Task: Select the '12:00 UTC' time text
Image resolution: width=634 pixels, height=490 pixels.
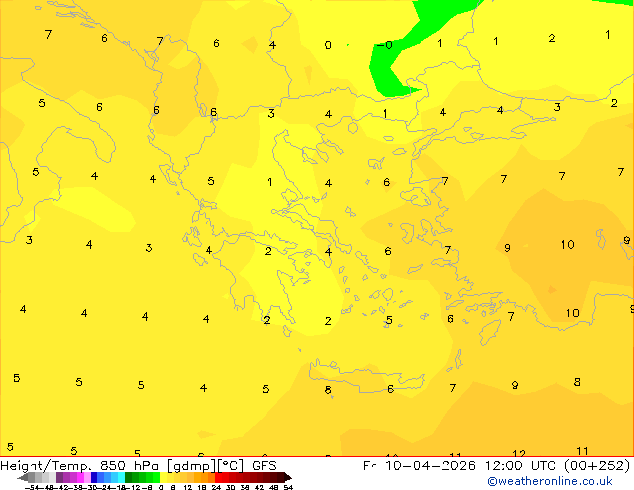Action: 520,465
